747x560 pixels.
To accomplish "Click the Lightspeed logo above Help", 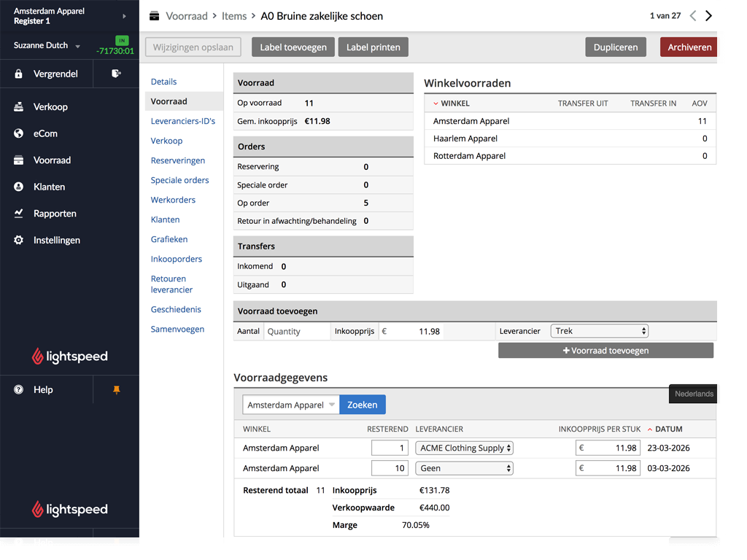I will (x=69, y=356).
